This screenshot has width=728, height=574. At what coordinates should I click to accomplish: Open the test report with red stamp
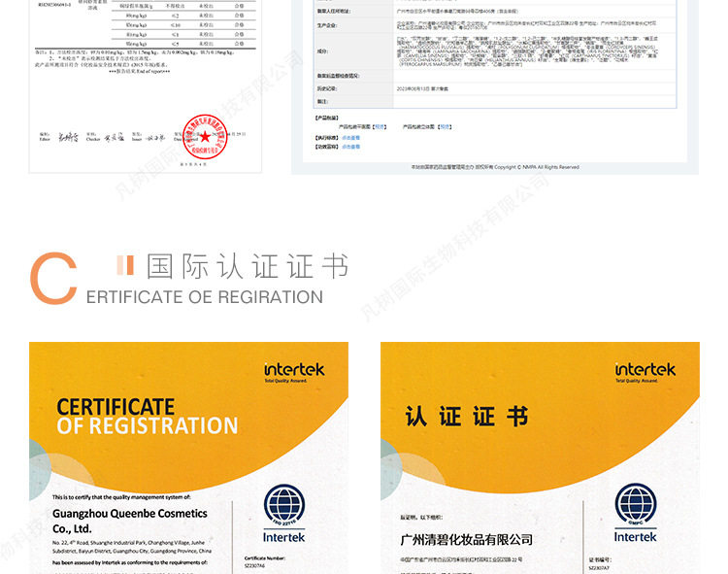(x=146, y=86)
